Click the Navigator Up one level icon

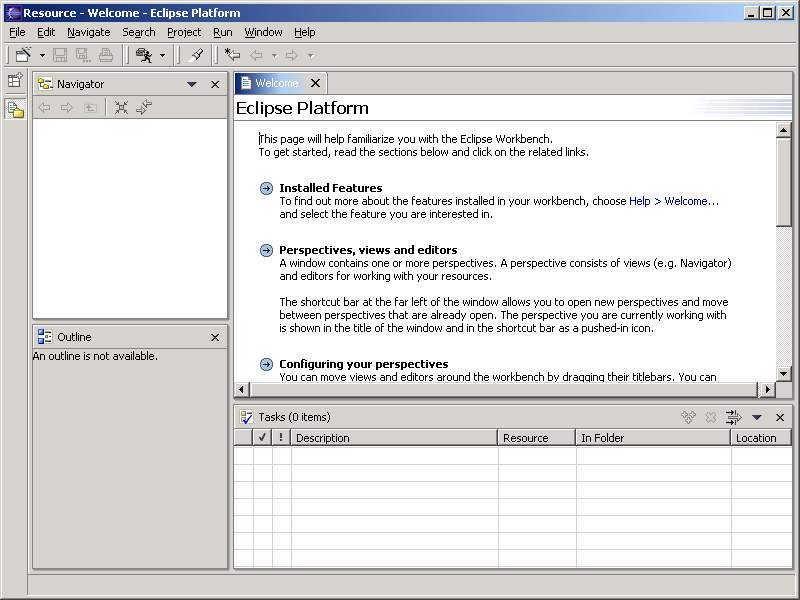coord(90,107)
